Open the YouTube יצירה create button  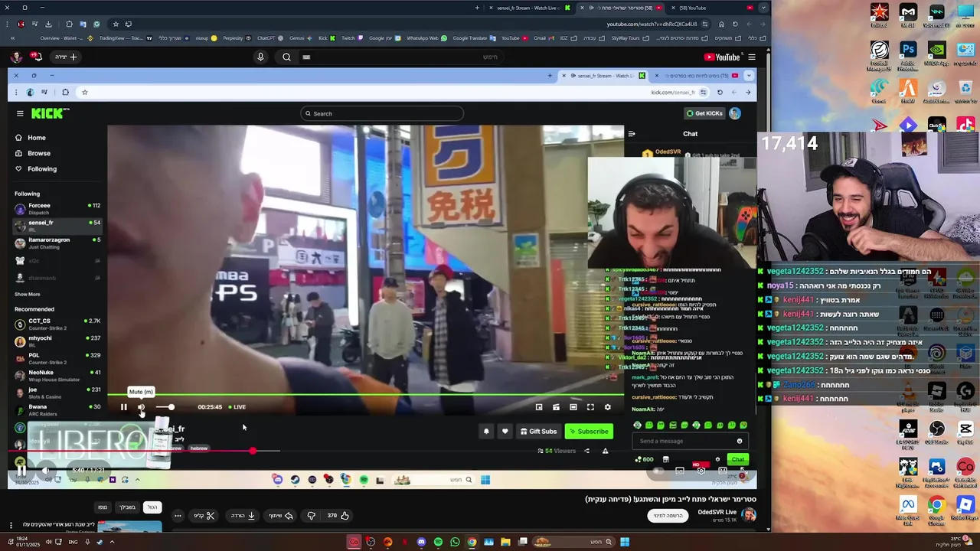pyautogui.click(x=66, y=57)
